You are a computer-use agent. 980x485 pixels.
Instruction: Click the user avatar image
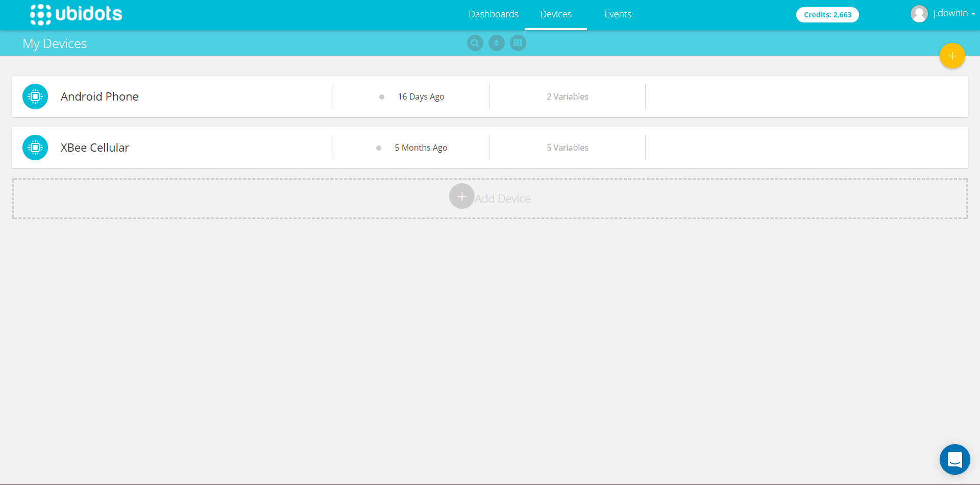pyautogui.click(x=919, y=13)
